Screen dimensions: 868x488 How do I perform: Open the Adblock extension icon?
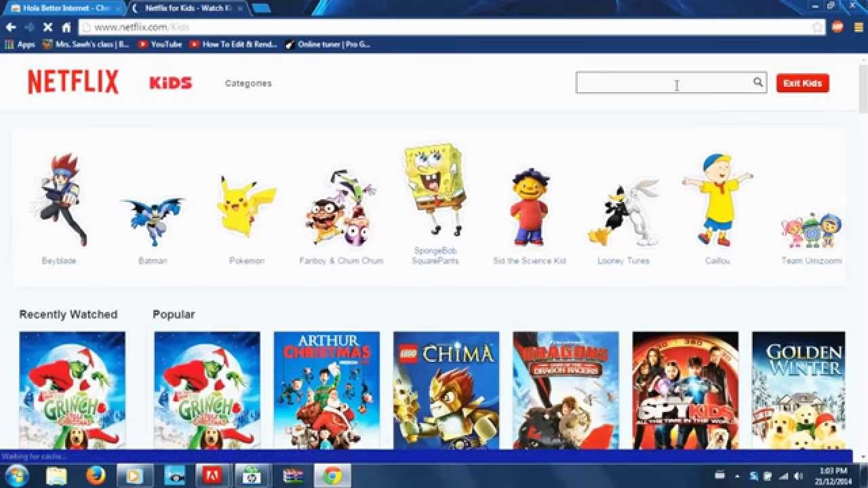[x=838, y=27]
